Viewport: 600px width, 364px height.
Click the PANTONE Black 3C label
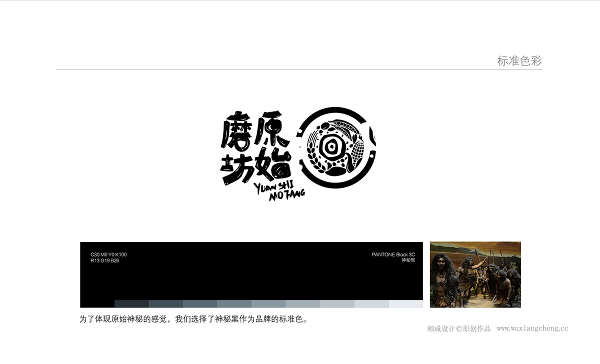click(x=393, y=254)
